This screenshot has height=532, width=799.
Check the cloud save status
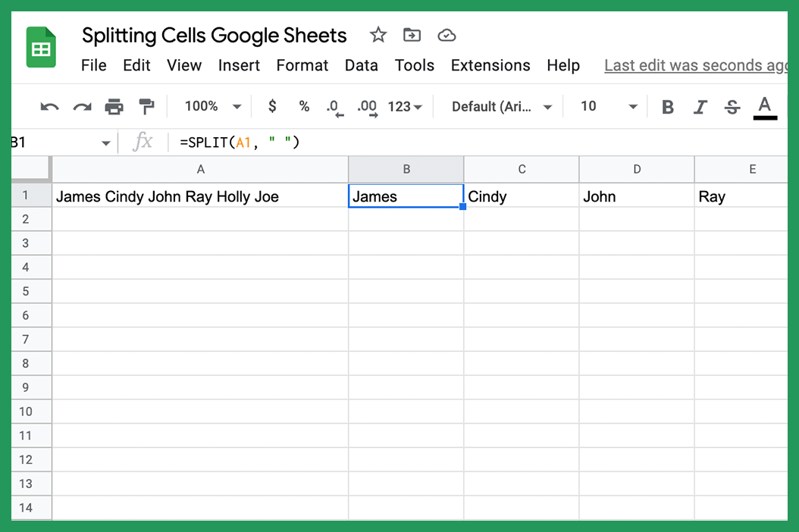click(446, 35)
